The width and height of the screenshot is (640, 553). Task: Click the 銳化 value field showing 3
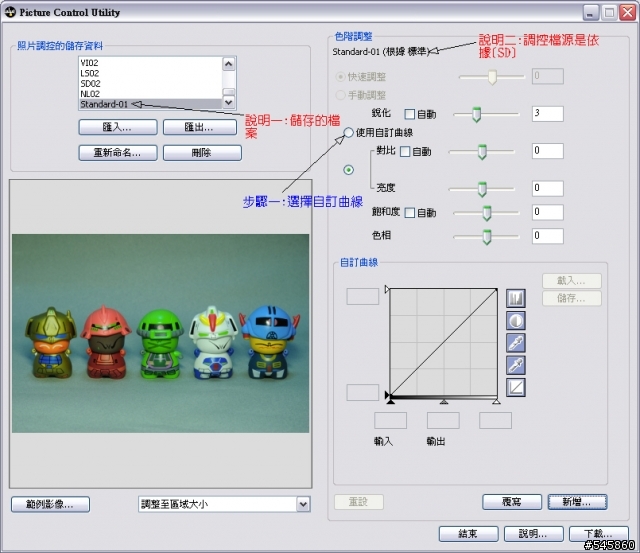(x=548, y=114)
